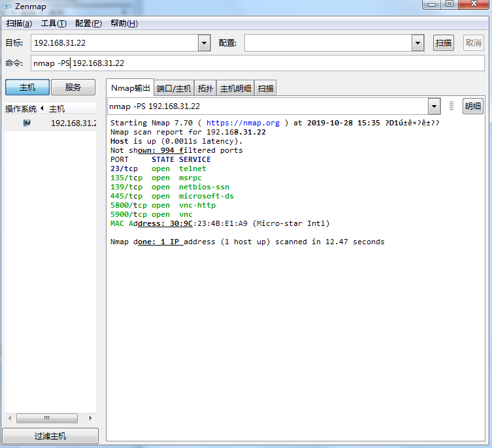Click the 扫描 scan button
The image size is (492, 448).
pos(444,42)
